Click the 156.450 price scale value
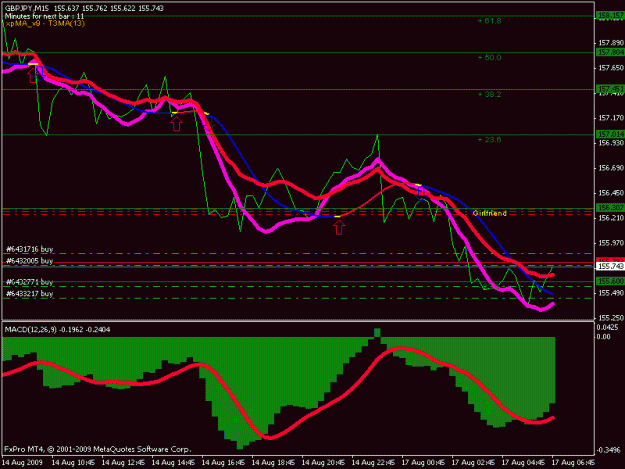The width and height of the screenshot is (625, 469). point(611,193)
